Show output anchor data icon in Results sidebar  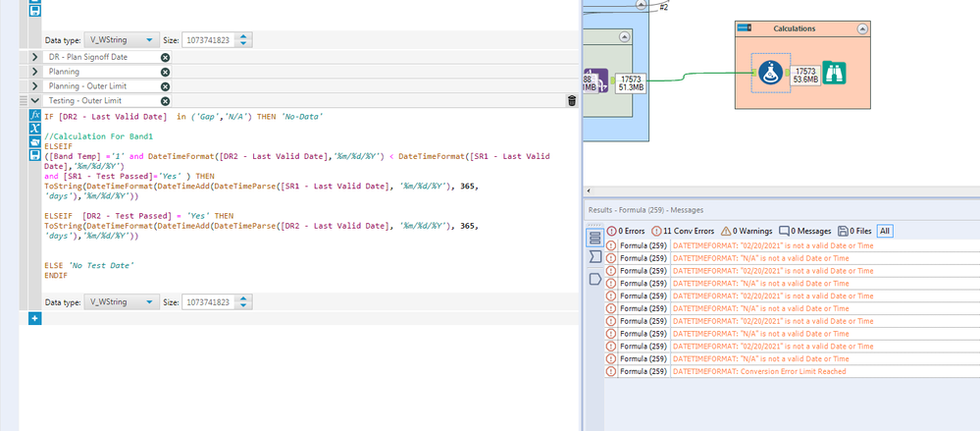point(595,279)
